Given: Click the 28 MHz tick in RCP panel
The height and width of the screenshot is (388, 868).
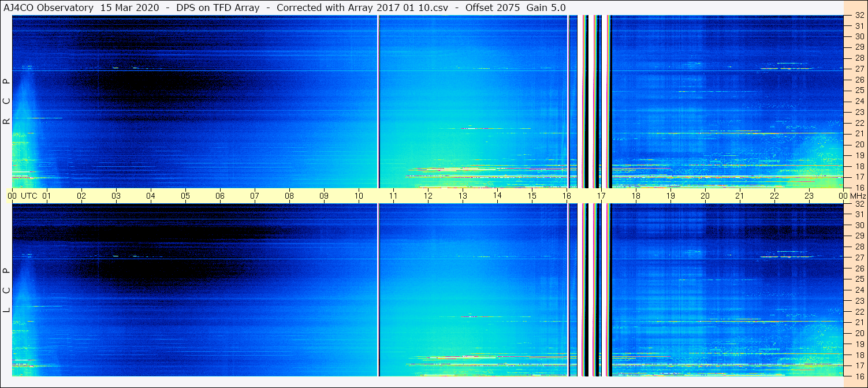Looking at the screenshot, I should point(859,58).
